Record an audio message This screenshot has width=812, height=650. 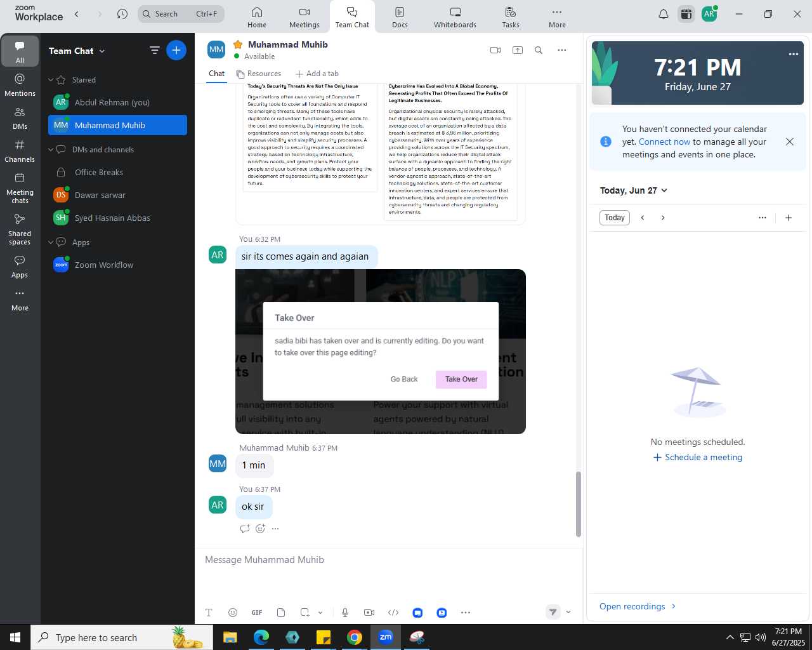click(x=345, y=613)
